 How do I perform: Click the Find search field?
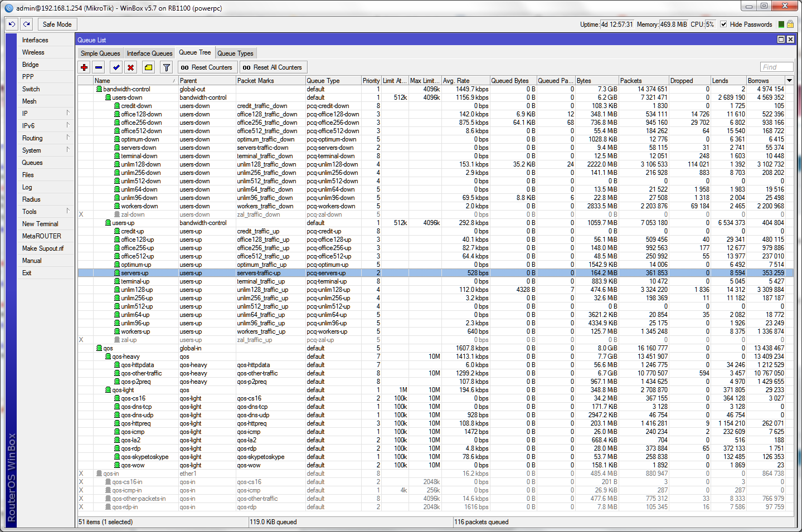(776, 67)
